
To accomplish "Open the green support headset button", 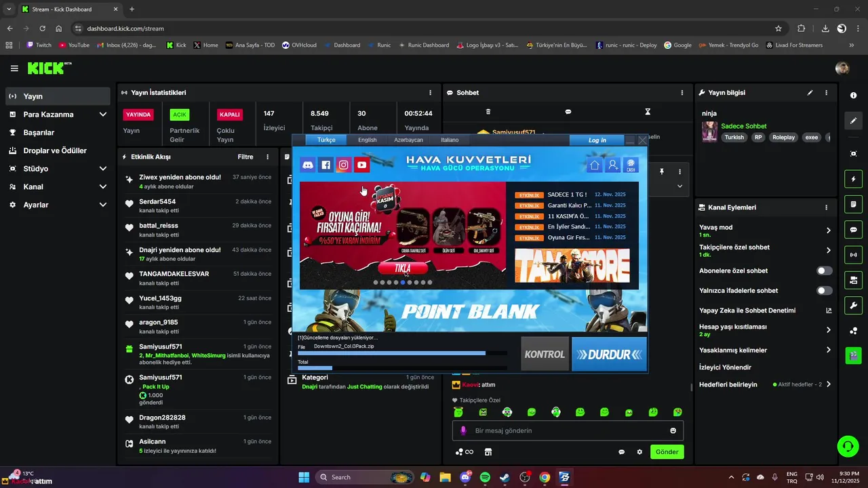I will (848, 446).
